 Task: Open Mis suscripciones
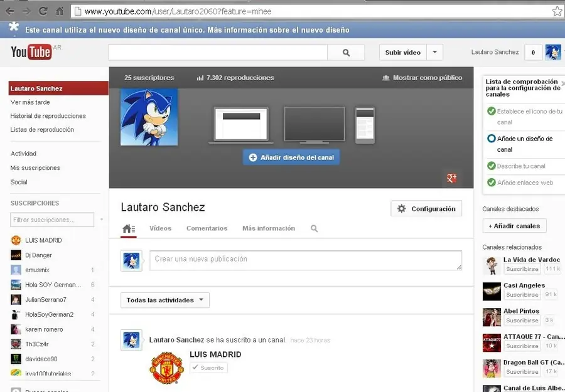click(35, 167)
